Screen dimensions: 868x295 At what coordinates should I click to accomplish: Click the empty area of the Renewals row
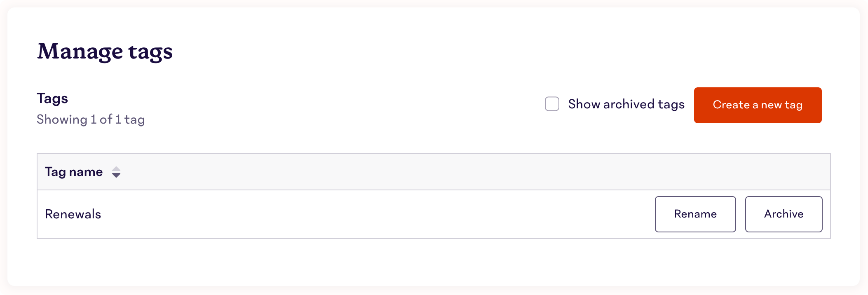click(x=371, y=214)
